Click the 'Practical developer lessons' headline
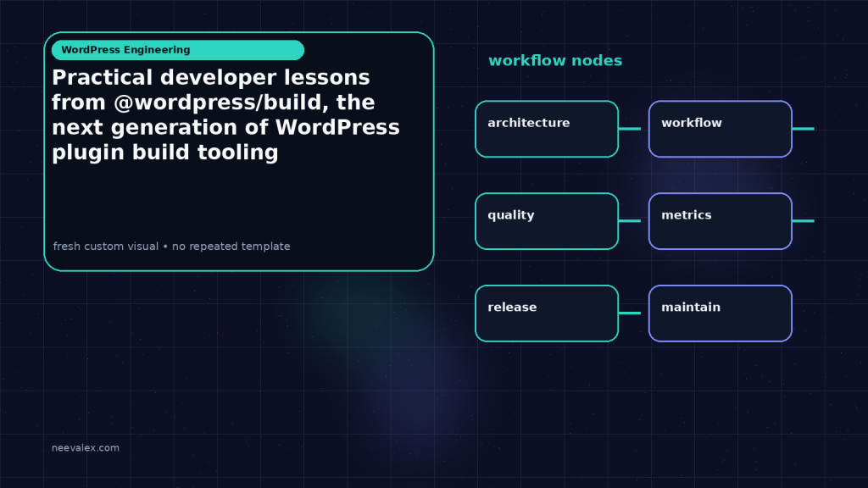Screen dimensions: 868x488 (225, 114)
